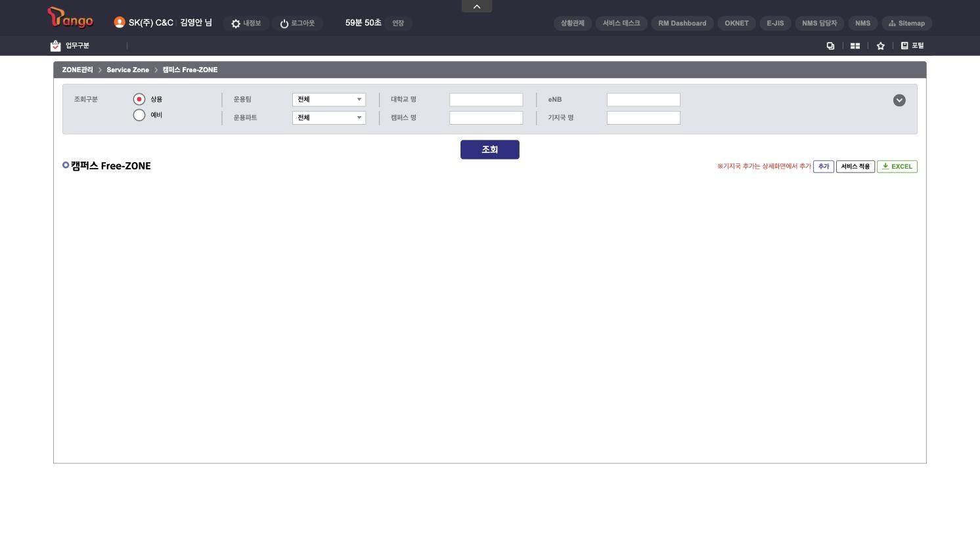Focus the 기지국 명 input field
Screen dimensions: 980x533
pyautogui.click(x=644, y=118)
